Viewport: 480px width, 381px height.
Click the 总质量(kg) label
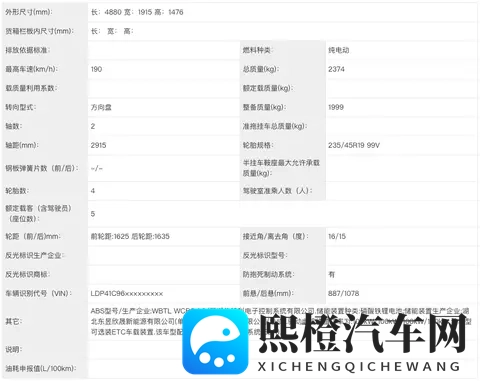[x=261, y=69]
